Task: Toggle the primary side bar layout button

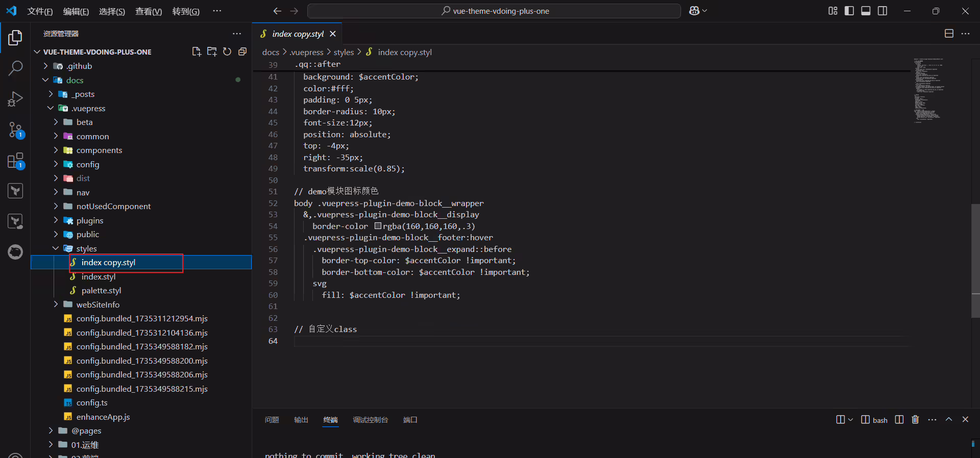Action: pos(849,11)
